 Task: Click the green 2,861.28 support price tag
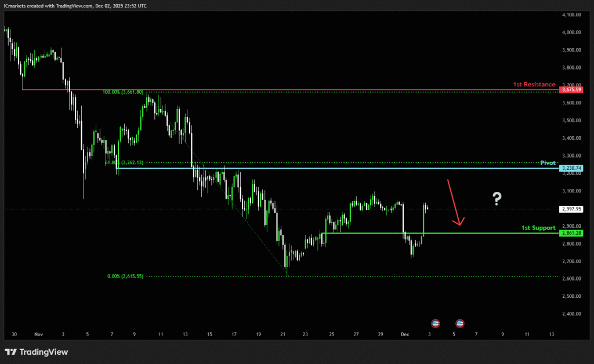pos(571,233)
